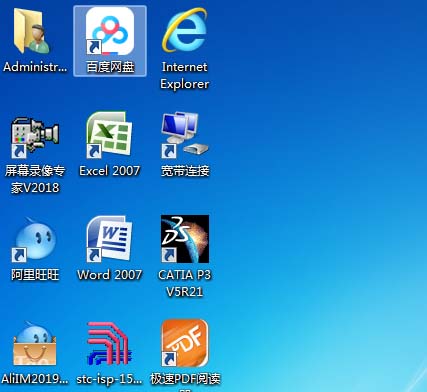Click the "CATIA P3 V5R21" text label
This screenshot has height=392, width=427.
coord(185,283)
